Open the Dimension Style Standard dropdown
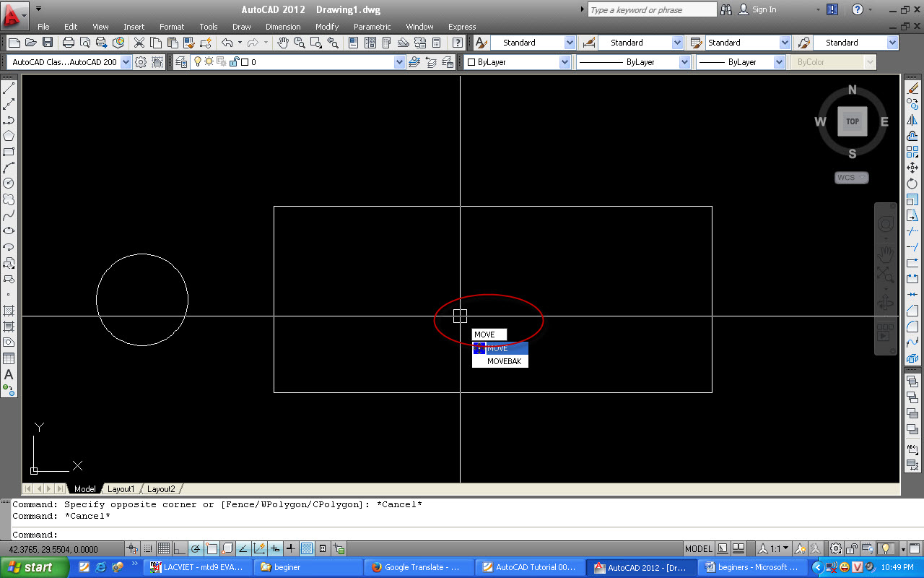924x578 pixels. coord(677,43)
